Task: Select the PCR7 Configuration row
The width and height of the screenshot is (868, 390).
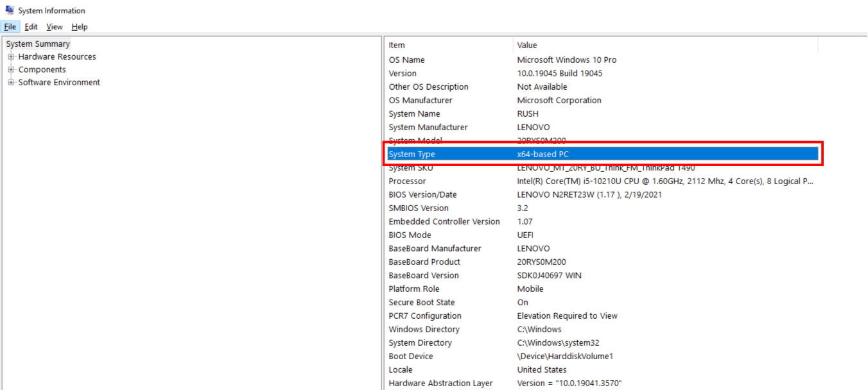Action: click(602, 316)
